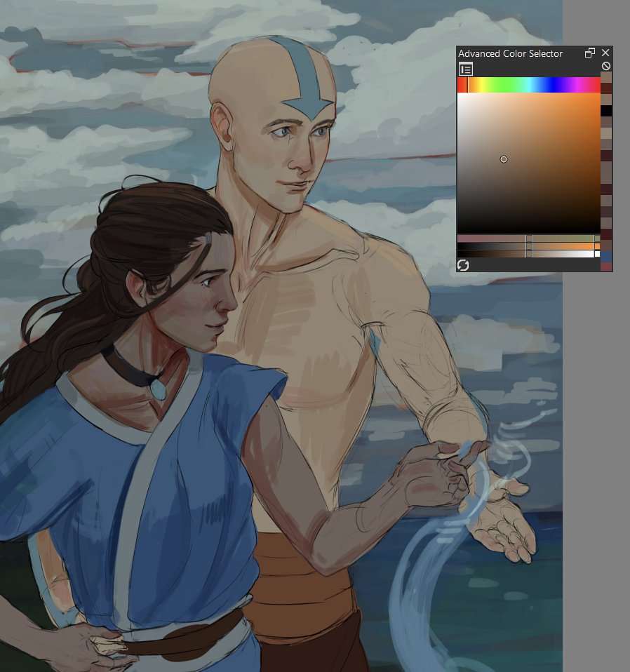The height and width of the screenshot is (672, 630).
Task: Click the 'Advanced Color Selector' docker title
Action: point(510,53)
